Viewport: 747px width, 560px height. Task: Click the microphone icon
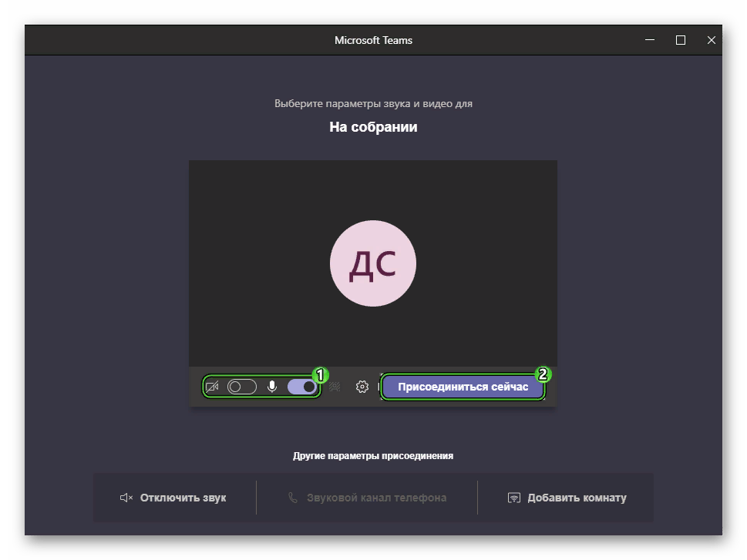pyautogui.click(x=272, y=387)
